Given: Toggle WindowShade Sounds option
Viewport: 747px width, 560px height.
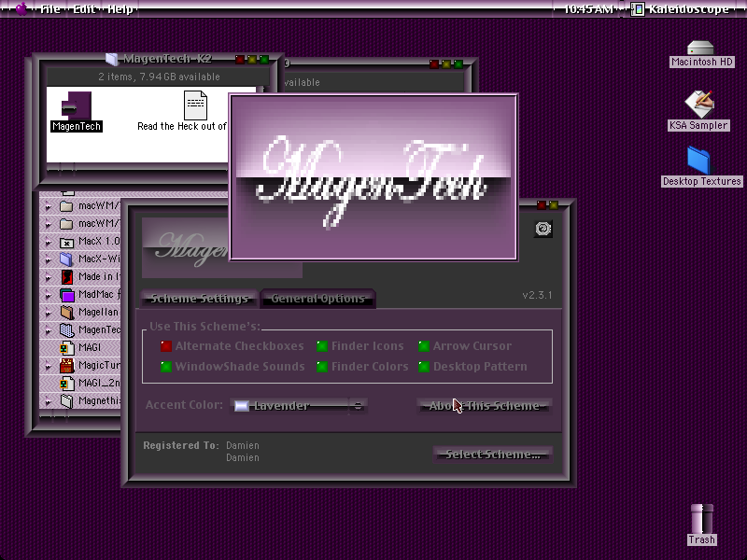Looking at the screenshot, I should pyautogui.click(x=233, y=367).
